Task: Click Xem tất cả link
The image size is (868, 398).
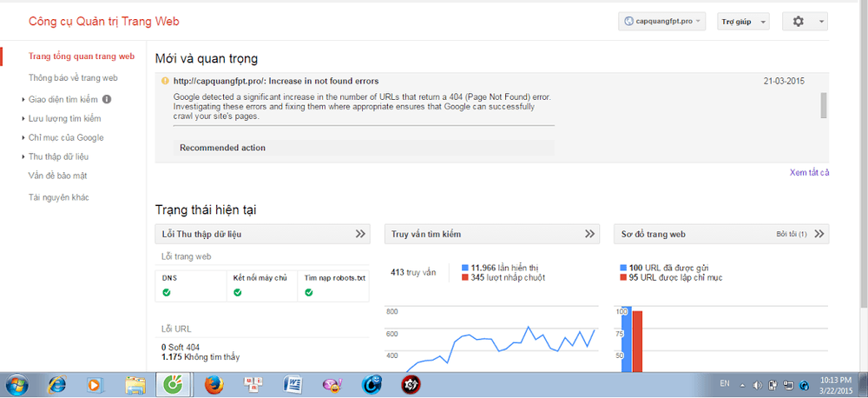Action: 809,172
